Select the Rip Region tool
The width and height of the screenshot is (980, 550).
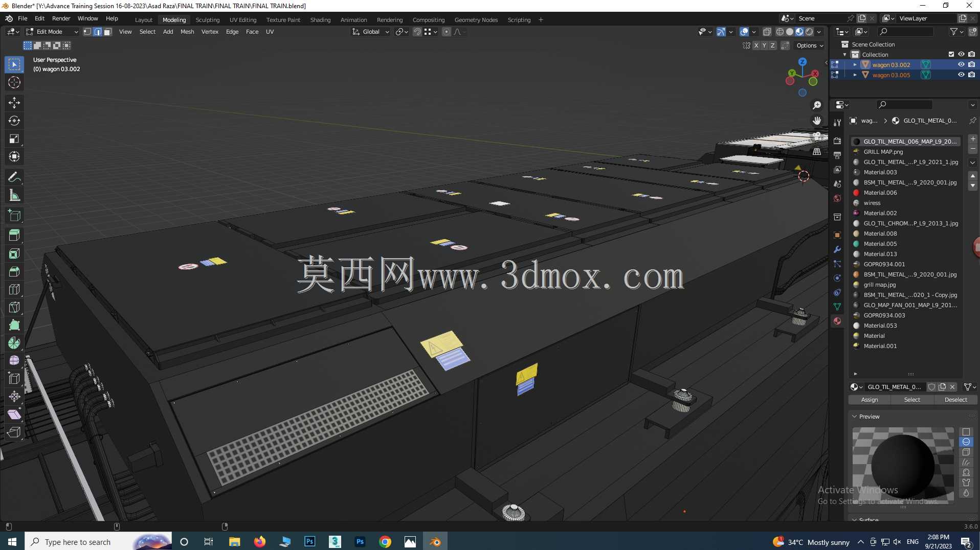(14, 432)
